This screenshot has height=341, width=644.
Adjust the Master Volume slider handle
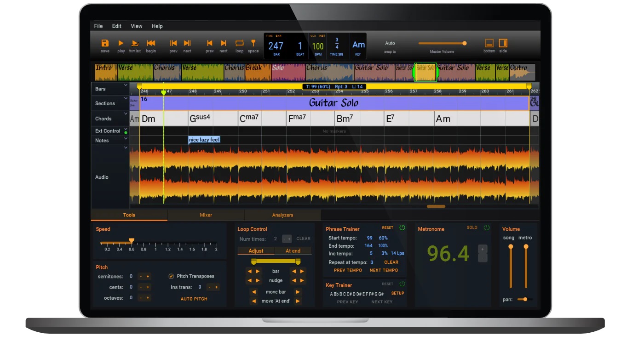[x=465, y=43]
